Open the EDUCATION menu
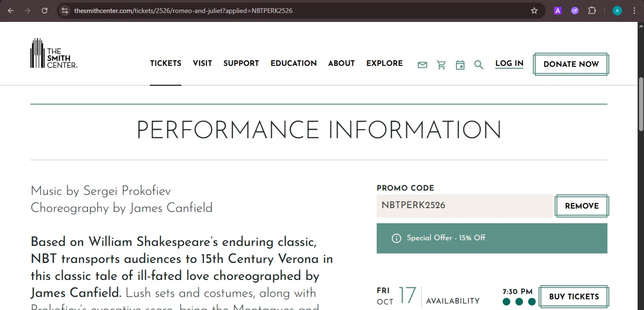644x310 pixels. [294, 63]
